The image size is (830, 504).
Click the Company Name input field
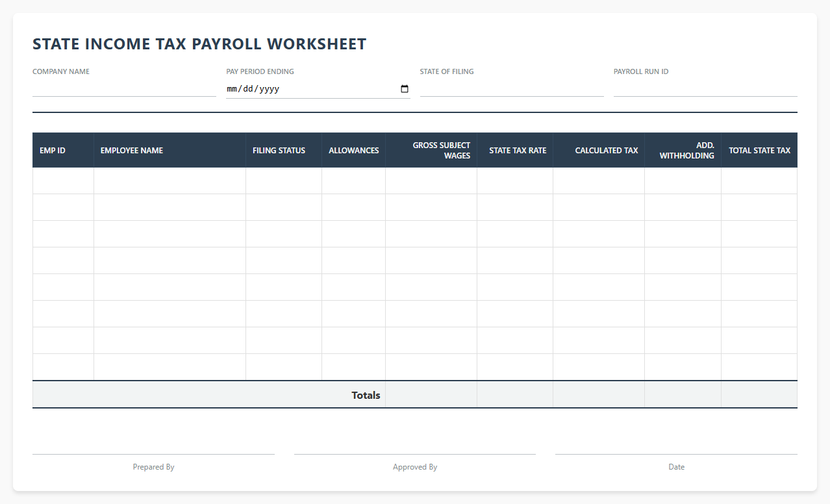pyautogui.click(x=124, y=88)
